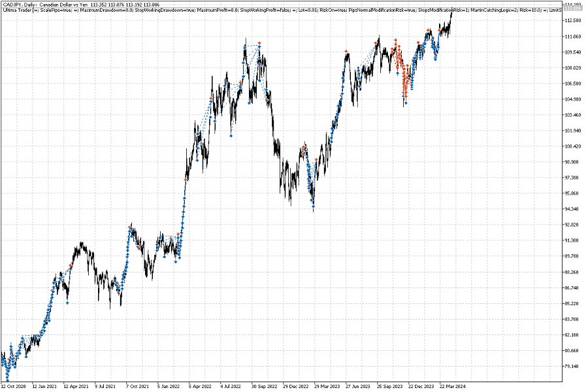Click the 98.900 price level label

(572, 162)
